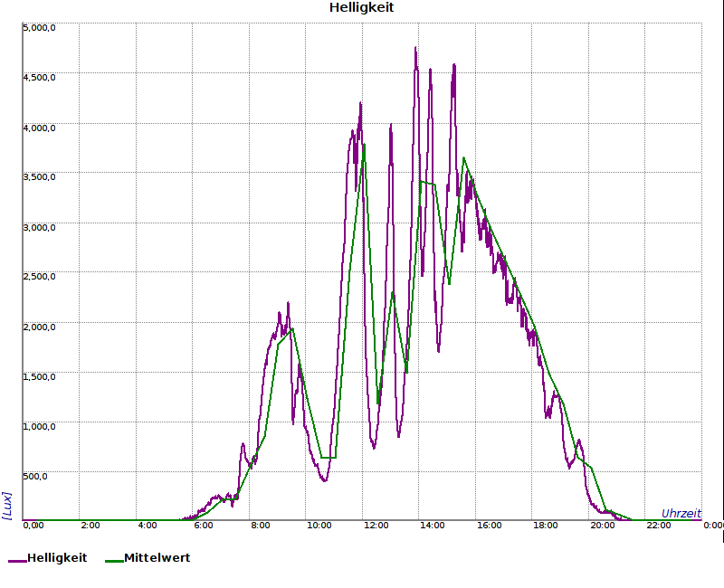Click the 500,0 y-axis tick label
The height and width of the screenshot is (588, 724).
pyautogui.click(x=35, y=477)
